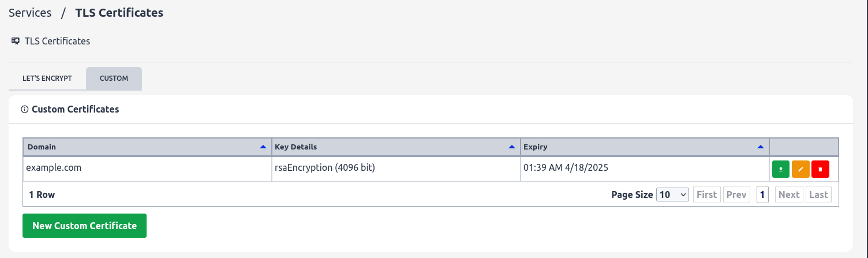This screenshot has width=868, height=258.
Task: Select page number 1
Action: pyautogui.click(x=762, y=195)
